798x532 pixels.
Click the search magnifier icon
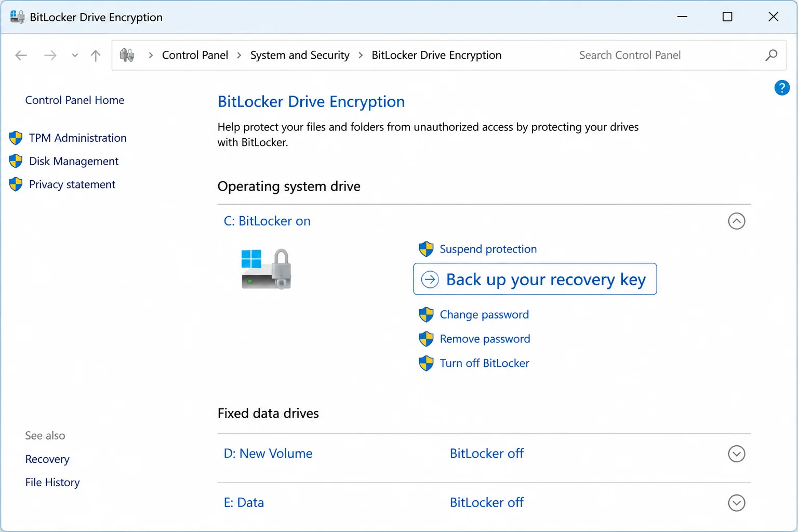coord(772,55)
